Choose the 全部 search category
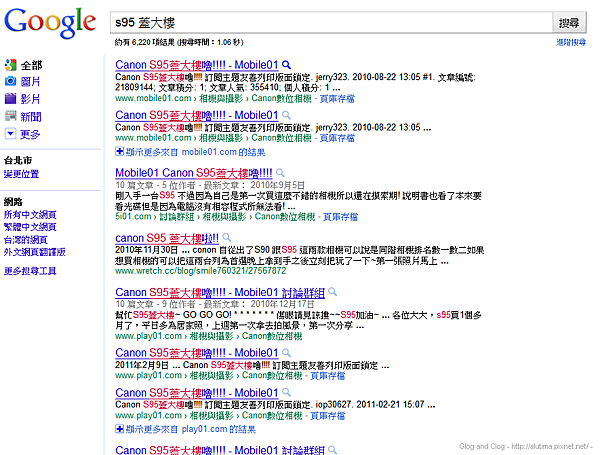Image resolution: width=600 pixels, height=455 pixels. tap(31, 65)
